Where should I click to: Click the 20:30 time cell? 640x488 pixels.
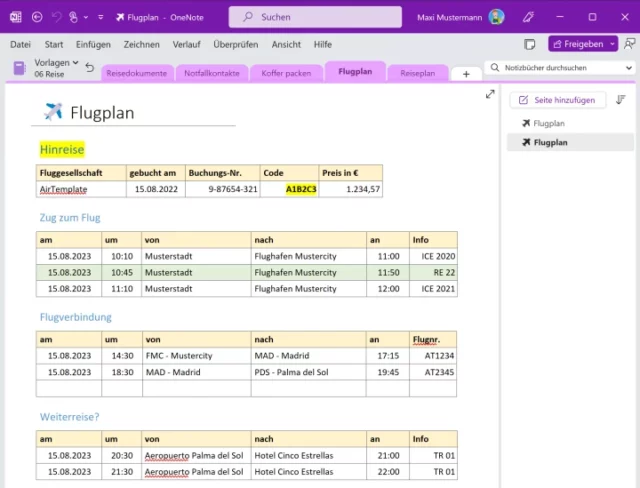pos(122,455)
